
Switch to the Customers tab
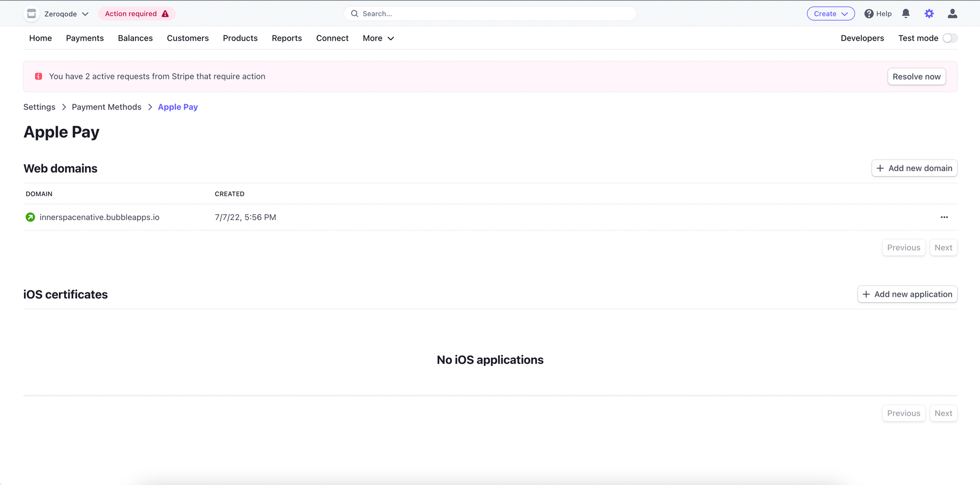pos(188,38)
